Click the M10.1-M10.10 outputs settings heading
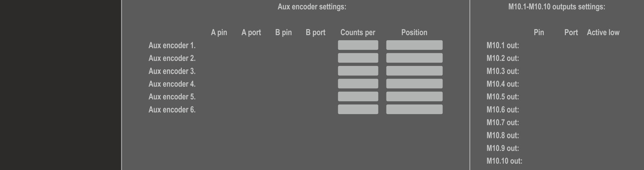Image resolution: width=644 pixels, height=170 pixels. click(x=556, y=7)
